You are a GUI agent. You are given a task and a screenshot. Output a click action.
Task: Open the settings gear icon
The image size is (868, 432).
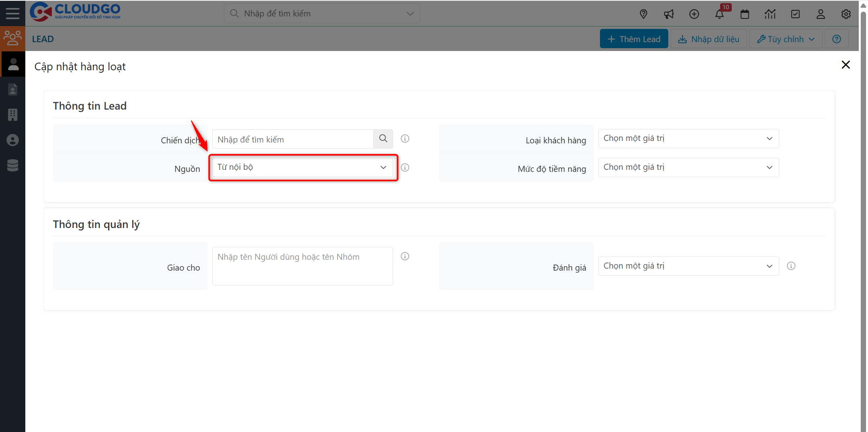coord(846,14)
